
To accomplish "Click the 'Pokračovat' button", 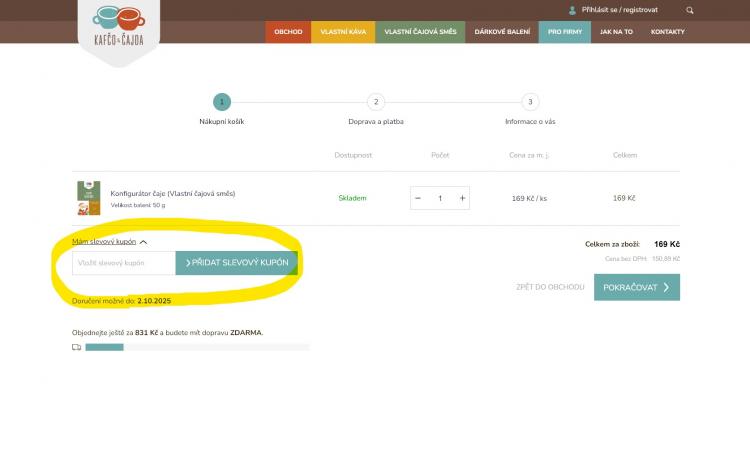I will (x=636, y=287).
